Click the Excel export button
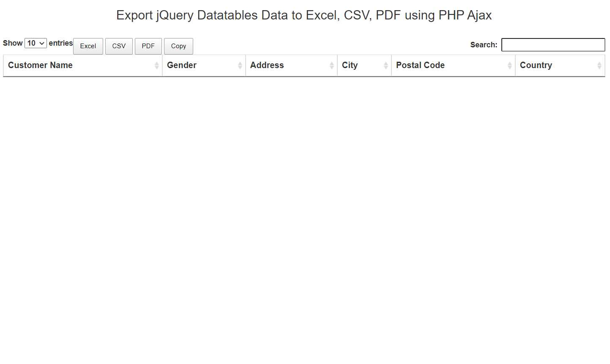The image size is (610, 364). point(88,46)
